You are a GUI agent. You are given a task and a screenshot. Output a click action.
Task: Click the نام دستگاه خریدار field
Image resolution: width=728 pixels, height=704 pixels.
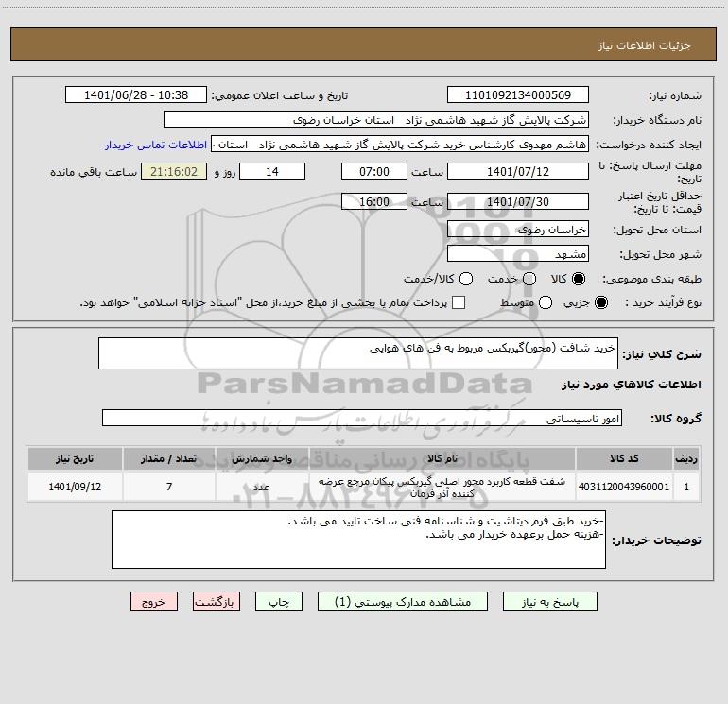(376, 119)
